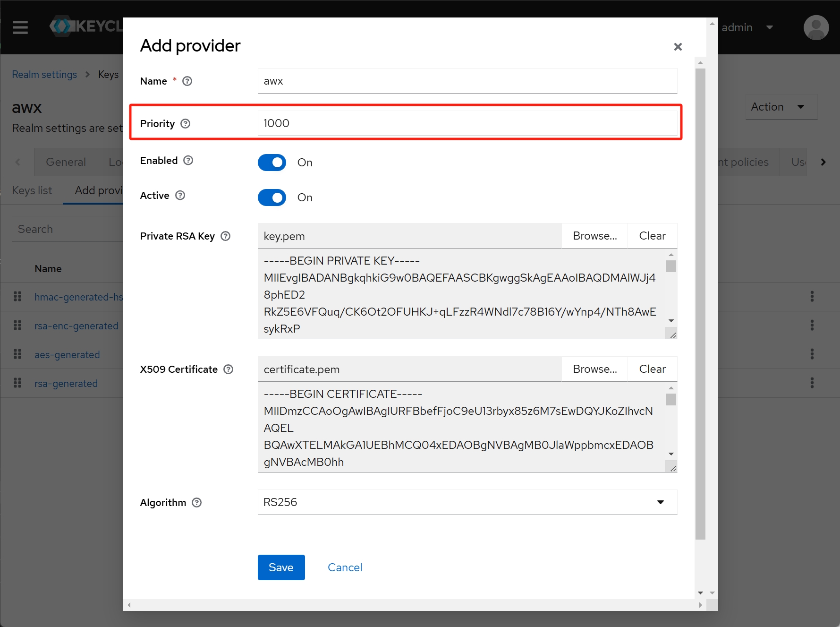This screenshot has height=627, width=840.
Task: Click the help icon next to Name
Action: pyautogui.click(x=187, y=81)
